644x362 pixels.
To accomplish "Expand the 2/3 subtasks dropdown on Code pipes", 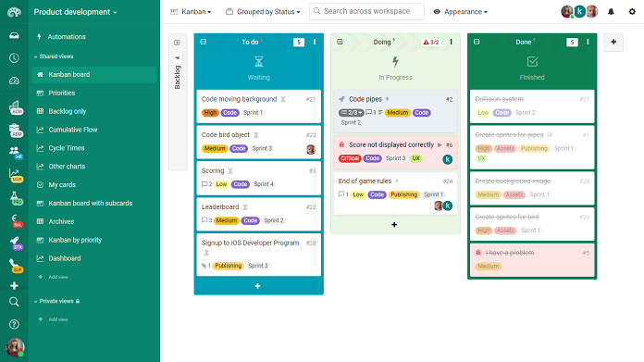I will point(352,113).
